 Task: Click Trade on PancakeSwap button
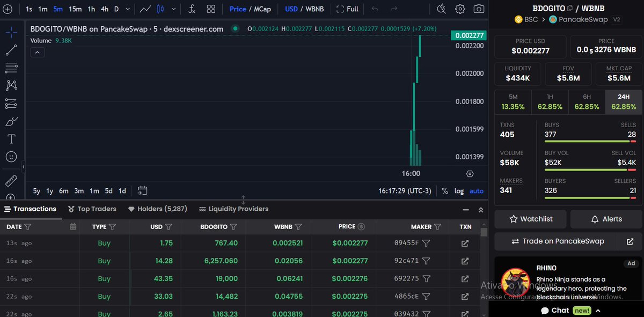tap(557, 241)
